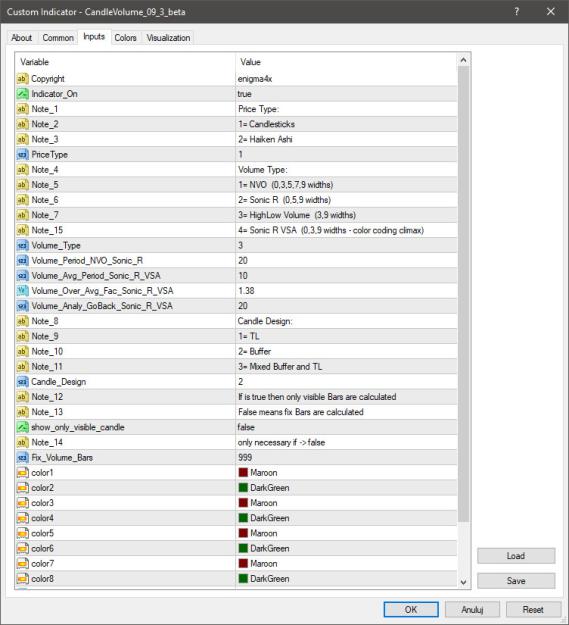Toggle the Indicator_On true value
This screenshot has height=625, width=569.
click(346, 94)
